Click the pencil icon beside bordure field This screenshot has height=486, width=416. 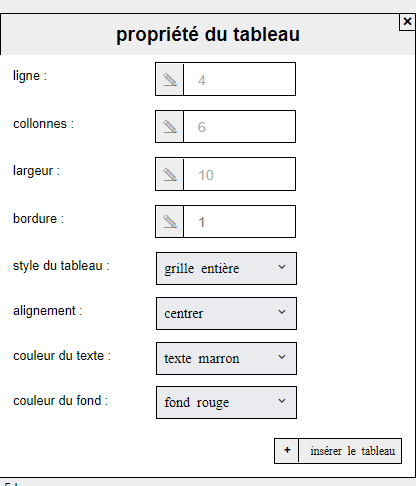pyautogui.click(x=170, y=222)
